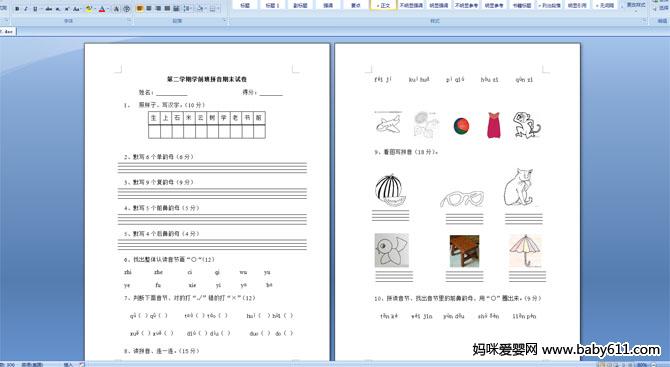
Task: Align text to the right
Action: pos(158,9)
